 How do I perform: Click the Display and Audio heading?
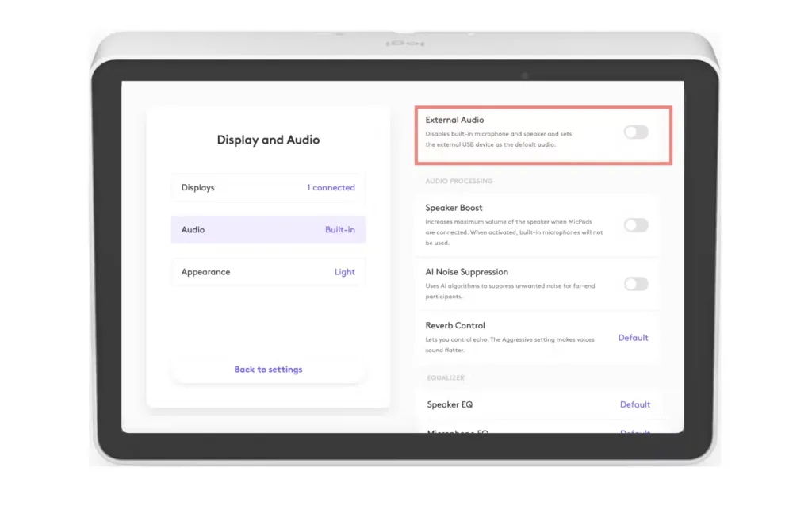click(x=268, y=140)
